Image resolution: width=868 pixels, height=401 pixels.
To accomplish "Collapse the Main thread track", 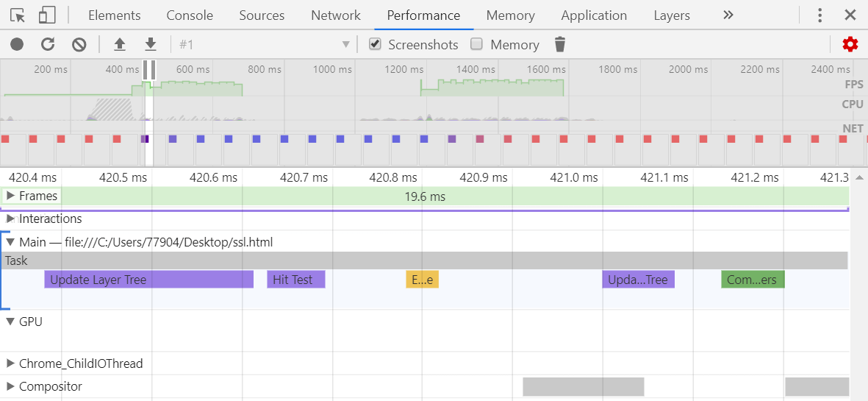I will click(10, 241).
